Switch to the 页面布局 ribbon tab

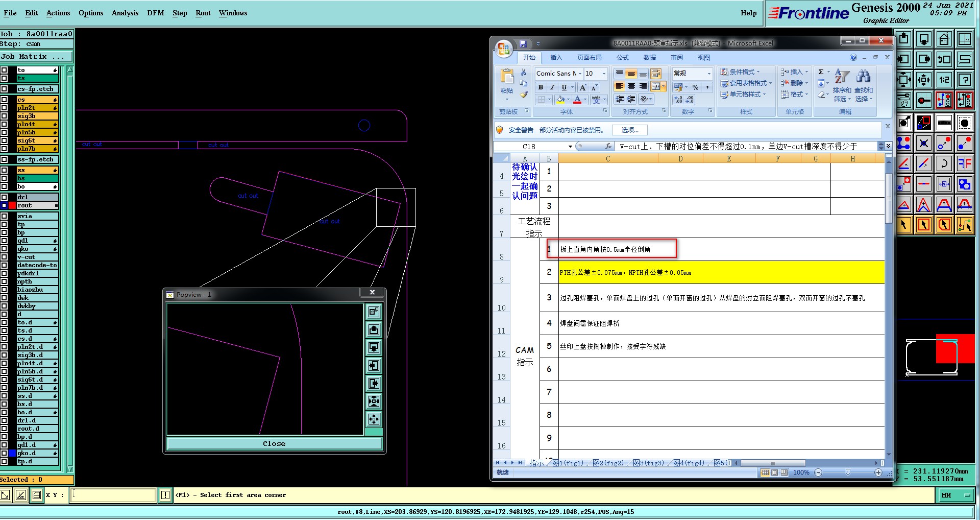coord(589,58)
